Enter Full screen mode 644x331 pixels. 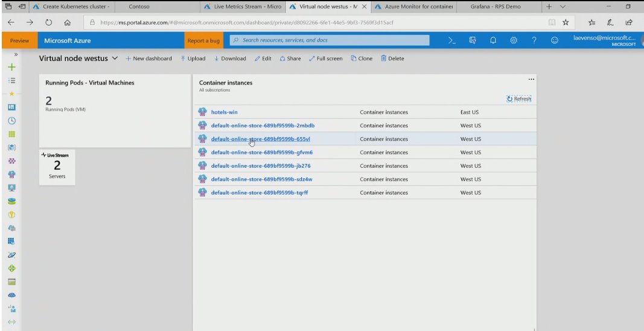click(x=326, y=59)
